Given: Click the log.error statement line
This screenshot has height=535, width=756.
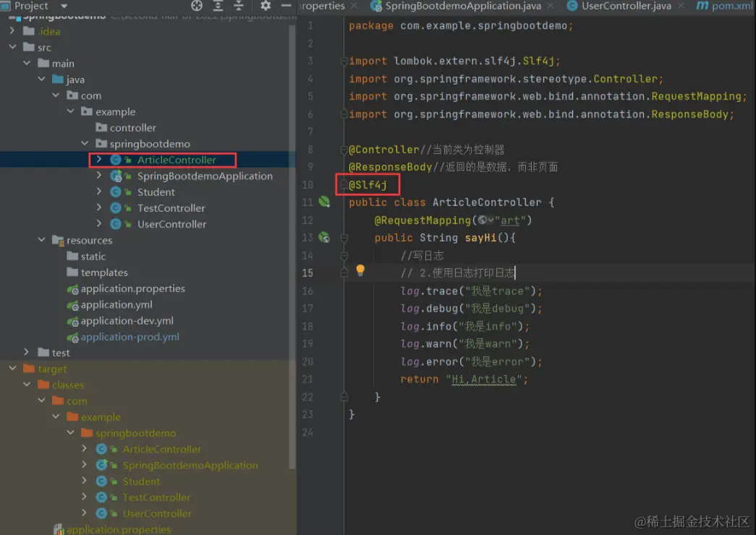Looking at the screenshot, I should (x=471, y=361).
